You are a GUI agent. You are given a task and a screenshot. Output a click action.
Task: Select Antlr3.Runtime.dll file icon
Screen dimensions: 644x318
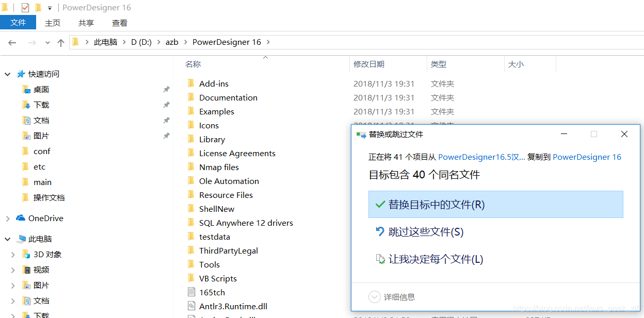coord(191,306)
